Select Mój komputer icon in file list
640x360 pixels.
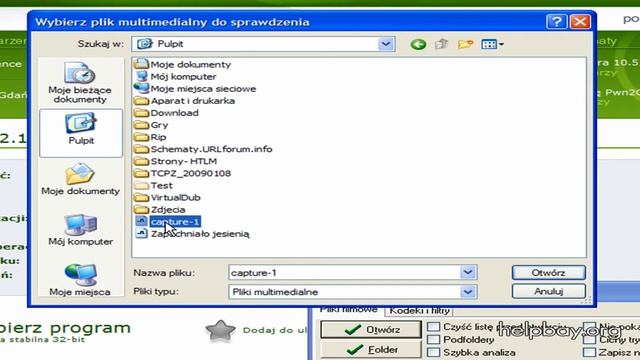point(141,76)
